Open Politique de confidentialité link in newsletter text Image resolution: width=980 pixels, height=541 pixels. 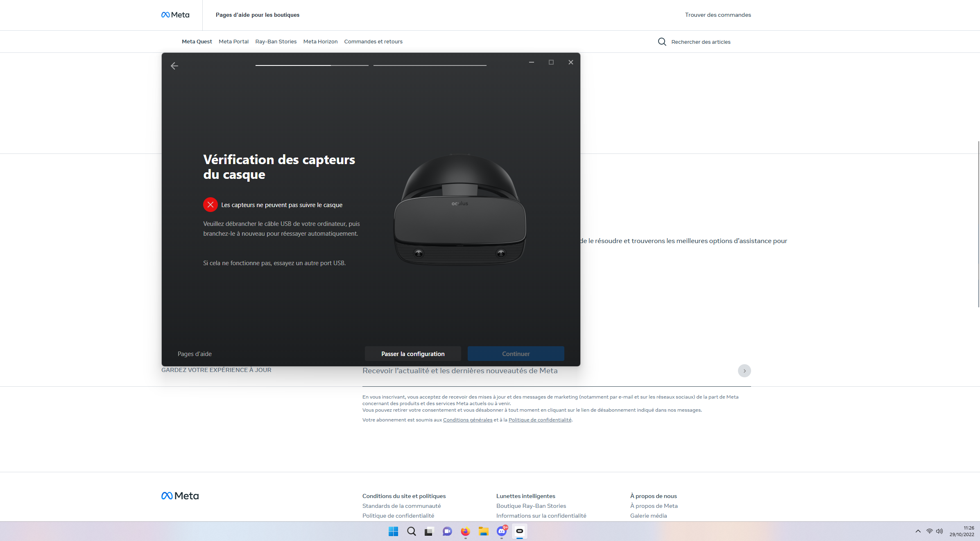(x=540, y=420)
